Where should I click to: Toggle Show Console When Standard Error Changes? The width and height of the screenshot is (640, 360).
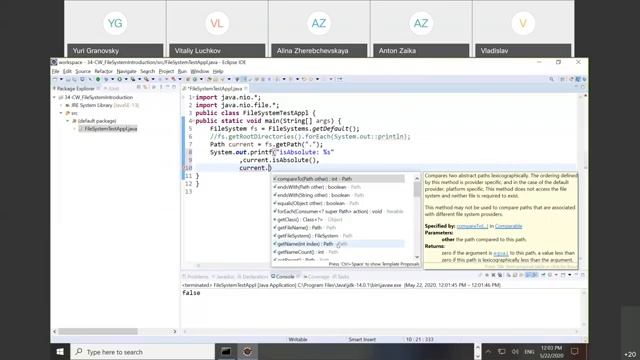pos(534,275)
